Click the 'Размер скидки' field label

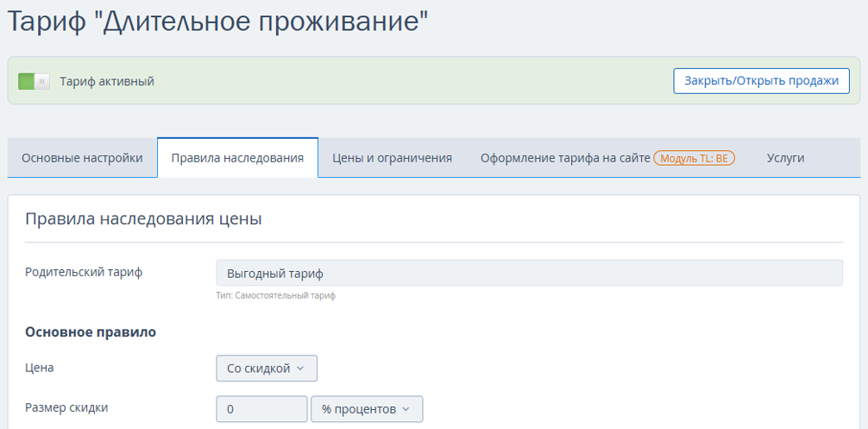pyautogui.click(x=67, y=408)
